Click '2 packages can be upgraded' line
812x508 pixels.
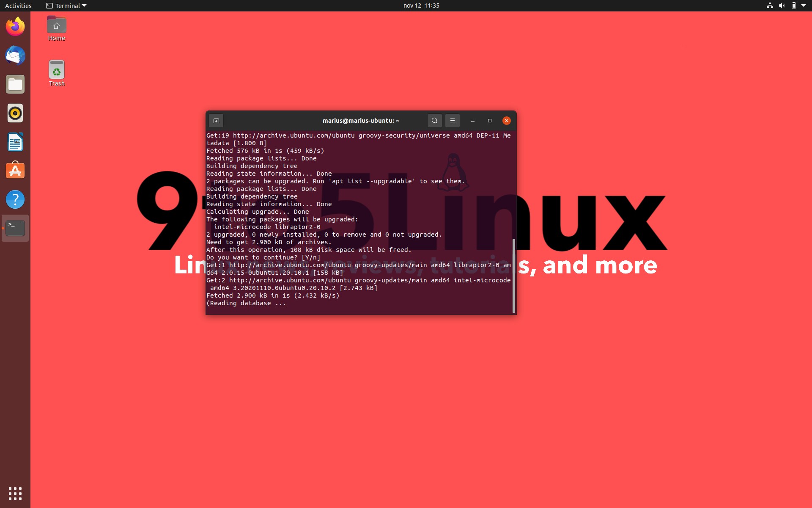click(x=335, y=181)
